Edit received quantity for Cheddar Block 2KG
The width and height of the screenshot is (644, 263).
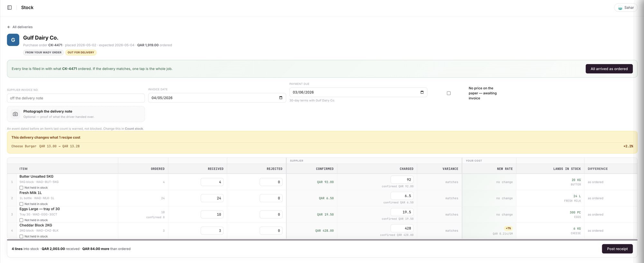pos(212,231)
